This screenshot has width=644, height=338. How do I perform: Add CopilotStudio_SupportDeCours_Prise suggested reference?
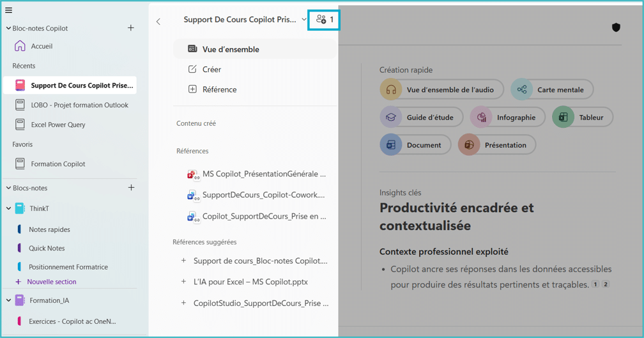click(x=183, y=303)
